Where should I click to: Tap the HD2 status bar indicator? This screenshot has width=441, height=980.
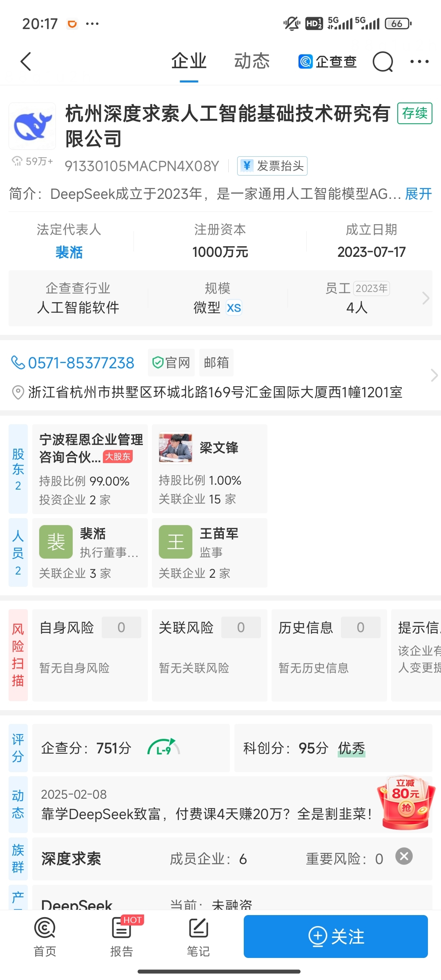click(314, 24)
